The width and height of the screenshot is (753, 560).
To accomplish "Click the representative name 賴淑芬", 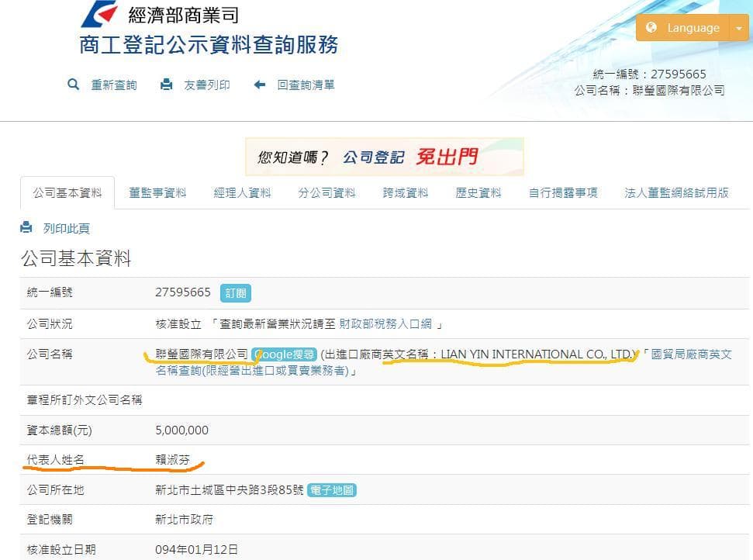I will [172, 460].
